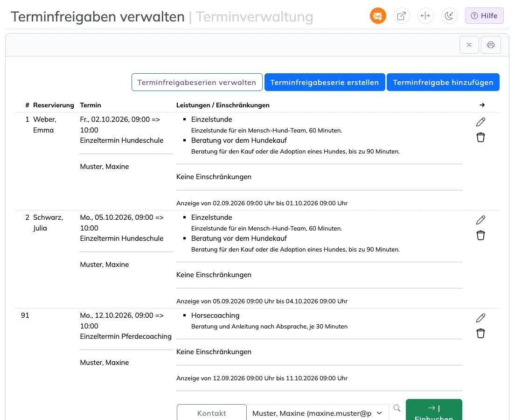515x420 pixels.
Task: Delete Schwarz, Julia reservation trash icon
Action: (480, 235)
